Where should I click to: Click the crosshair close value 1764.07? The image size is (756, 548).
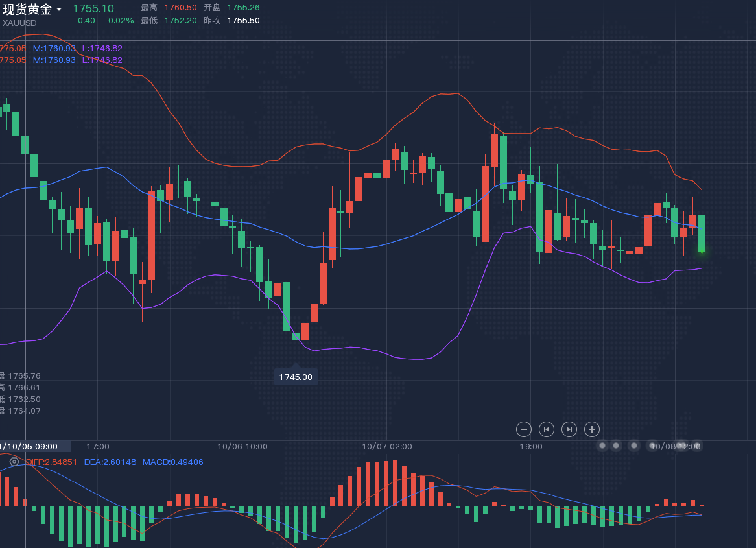[x=24, y=411]
